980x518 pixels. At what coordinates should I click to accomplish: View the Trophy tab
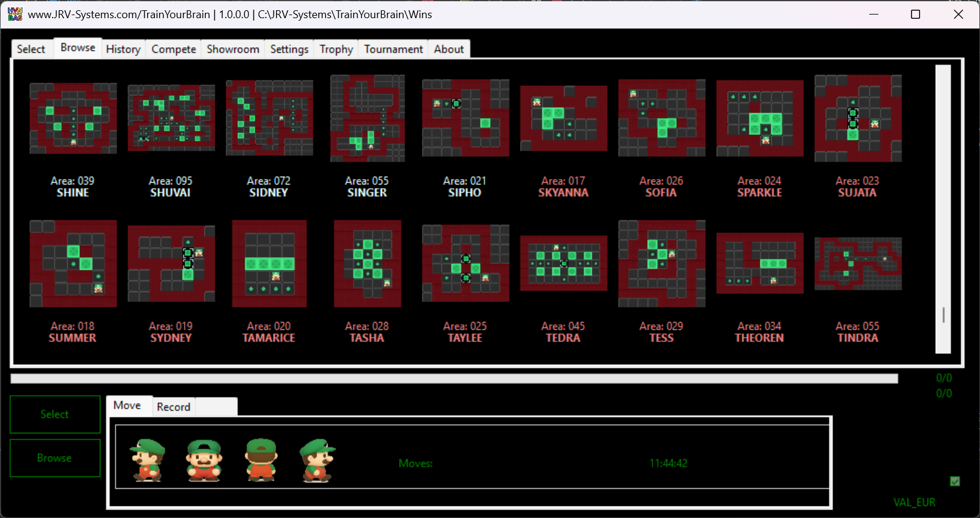[336, 49]
